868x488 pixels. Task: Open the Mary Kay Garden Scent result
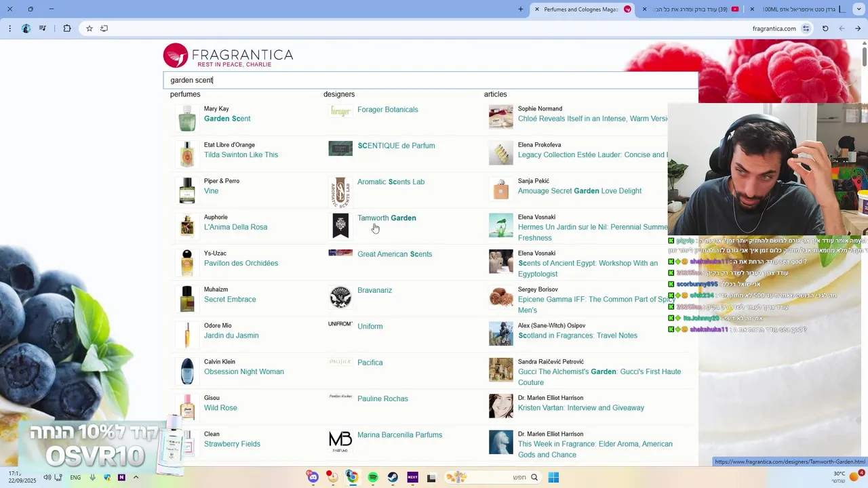click(x=227, y=119)
